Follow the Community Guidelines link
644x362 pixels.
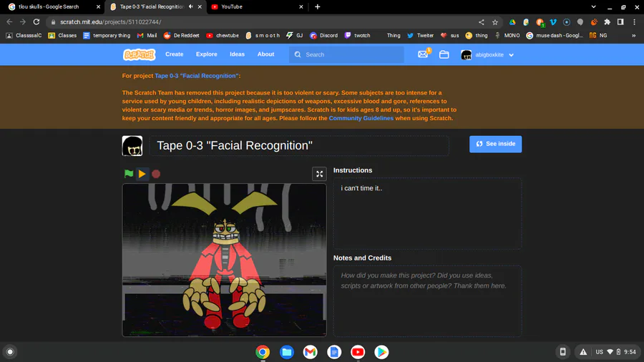(361, 118)
